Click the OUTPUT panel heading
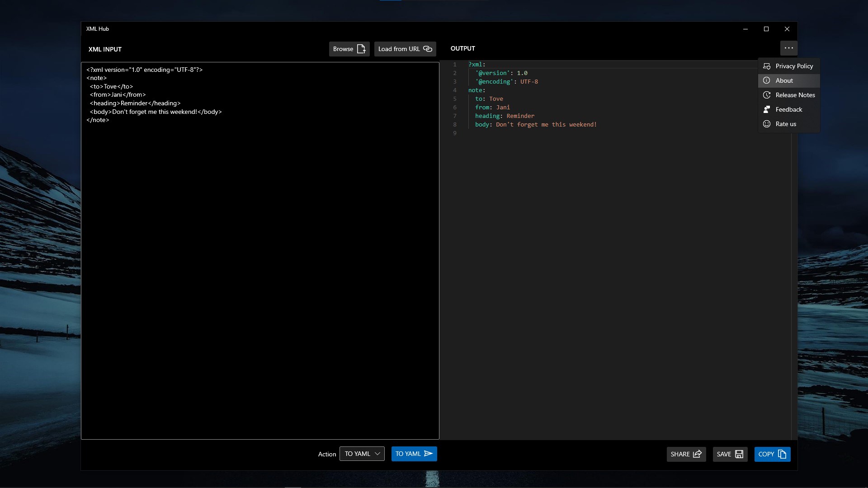Screen dimensions: 868x488 point(463,48)
